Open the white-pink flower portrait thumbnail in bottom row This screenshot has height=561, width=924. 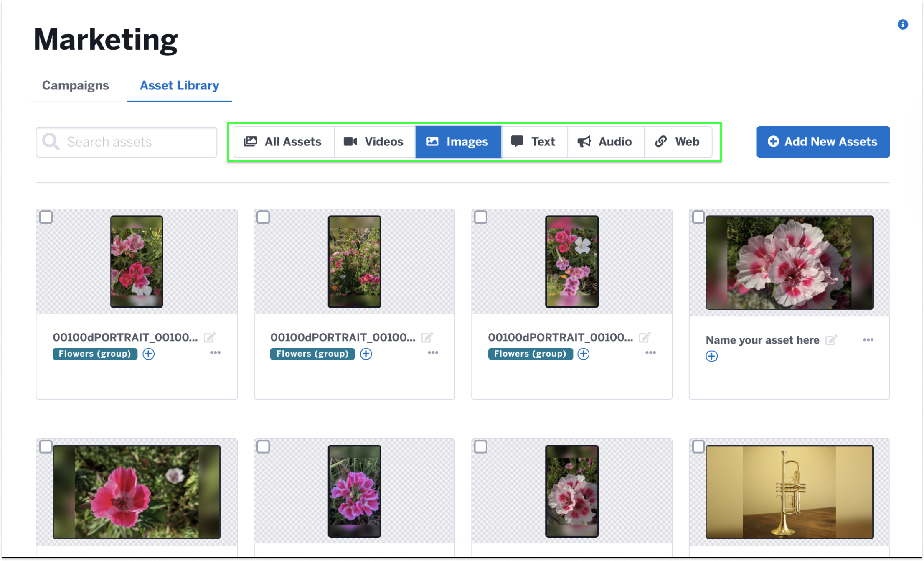(x=572, y=491)
